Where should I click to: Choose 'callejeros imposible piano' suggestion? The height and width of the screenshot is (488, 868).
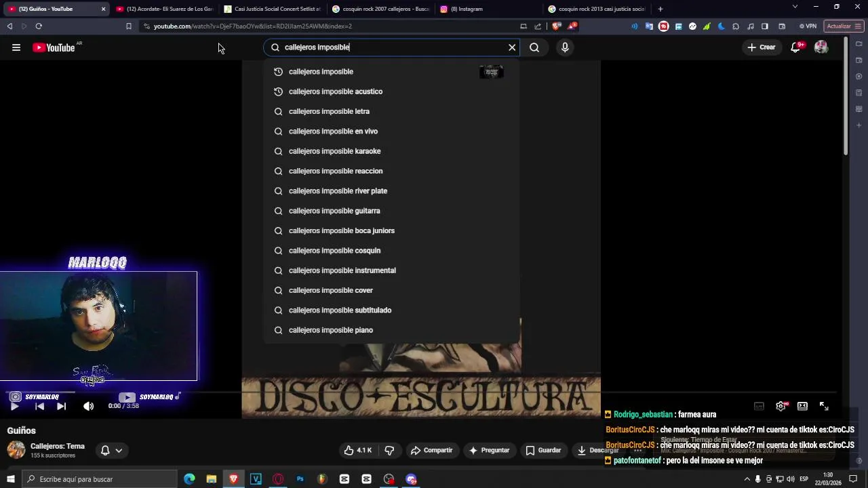[392, 330]
